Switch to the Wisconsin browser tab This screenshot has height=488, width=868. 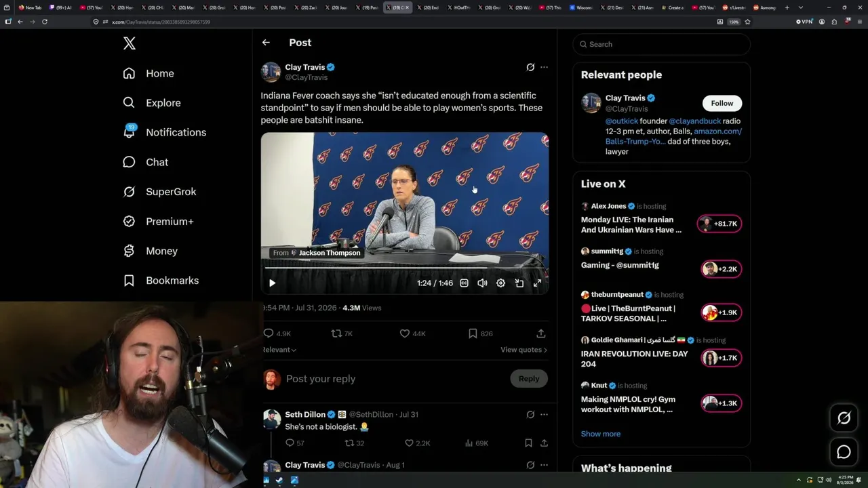click(x=581, y=7)
